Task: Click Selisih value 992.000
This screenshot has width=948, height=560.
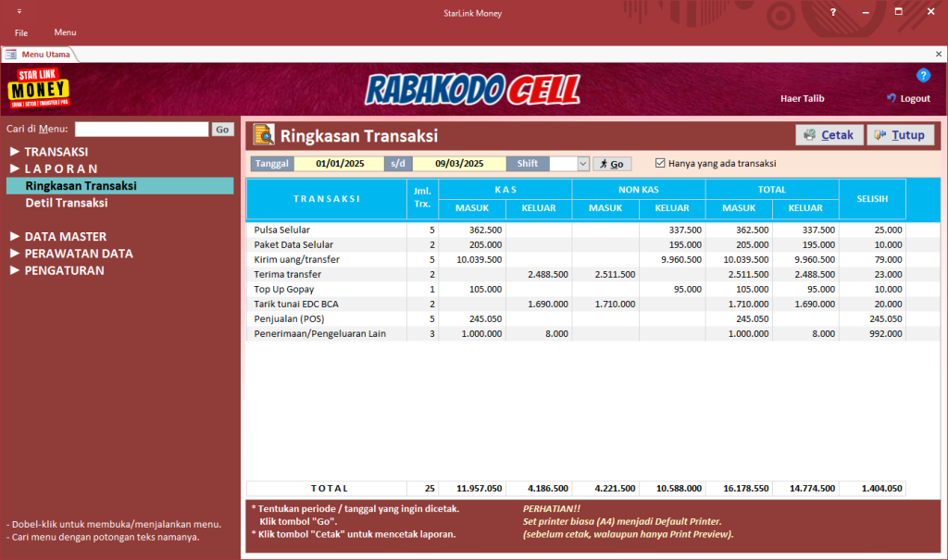Action: coord(885,333)
